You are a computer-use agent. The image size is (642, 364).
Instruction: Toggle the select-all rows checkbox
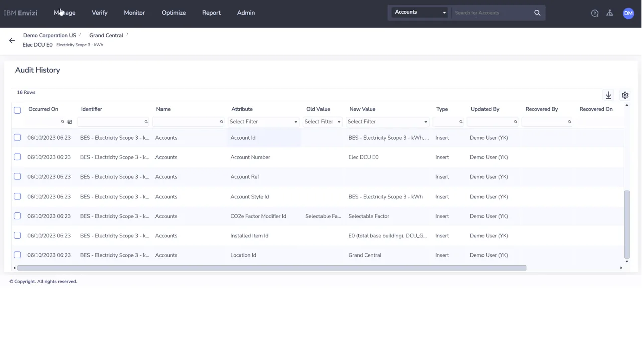tap(17, 110)
